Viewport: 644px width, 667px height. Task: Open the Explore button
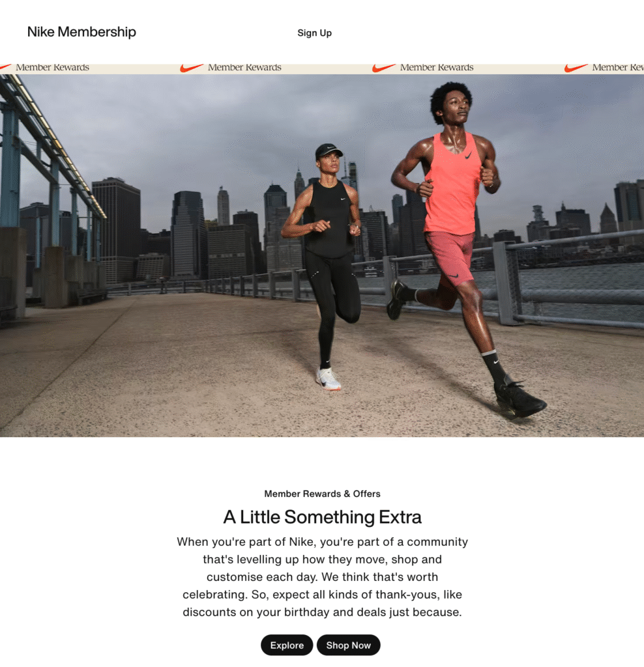click(287, 645)
